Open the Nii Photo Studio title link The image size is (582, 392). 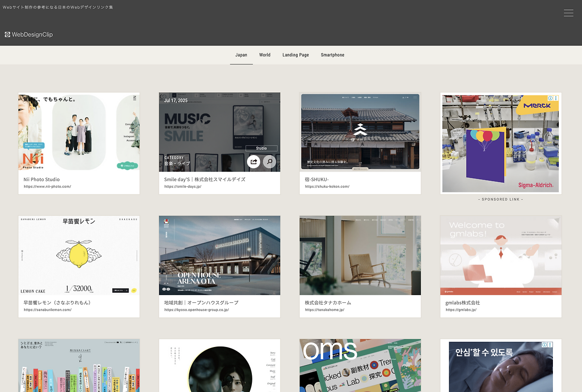tap(42, 180)
